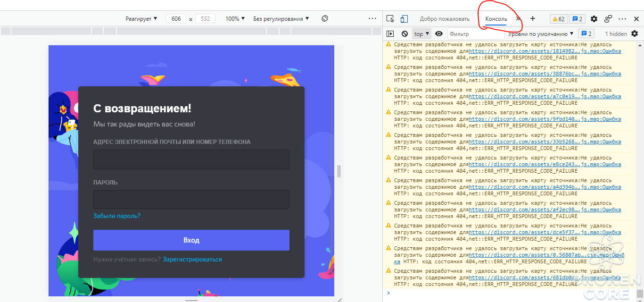Click the viewport width field showing 606

tap(176, 19)
